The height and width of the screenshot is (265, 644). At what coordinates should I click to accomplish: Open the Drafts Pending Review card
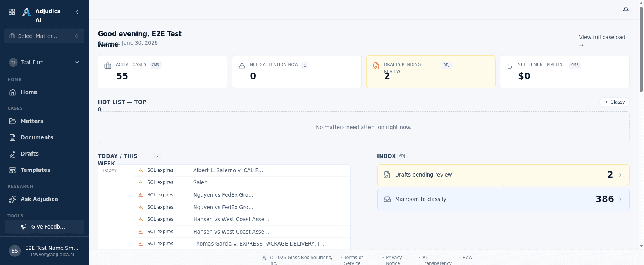coord(431,72)
